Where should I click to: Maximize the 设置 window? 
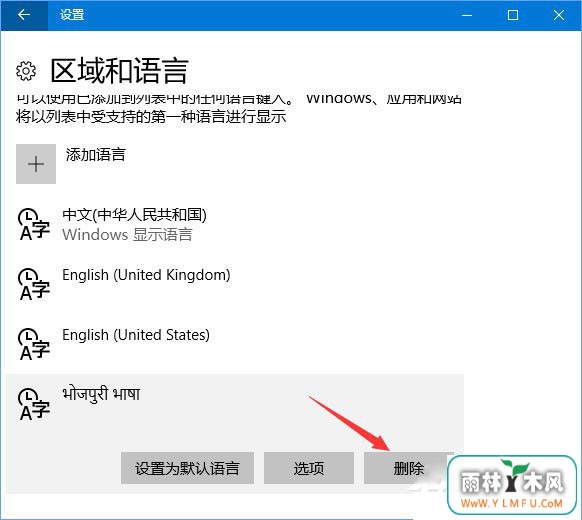pyautogui.click(x=513, y=15)
